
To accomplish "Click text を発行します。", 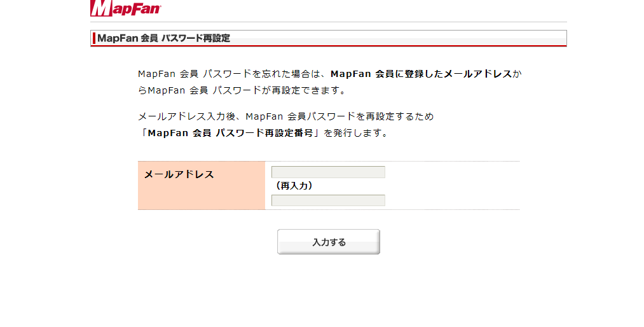I will click(x=355, y=133).
